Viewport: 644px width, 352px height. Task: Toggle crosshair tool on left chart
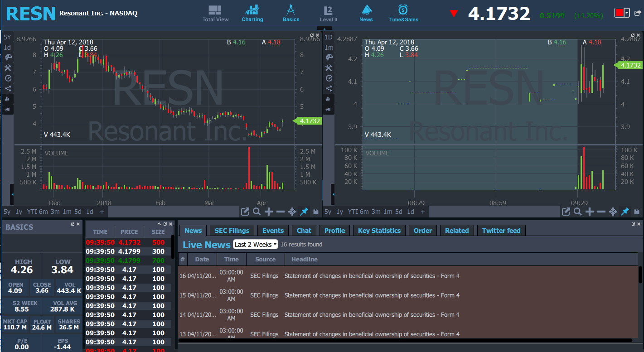(292, 212)
